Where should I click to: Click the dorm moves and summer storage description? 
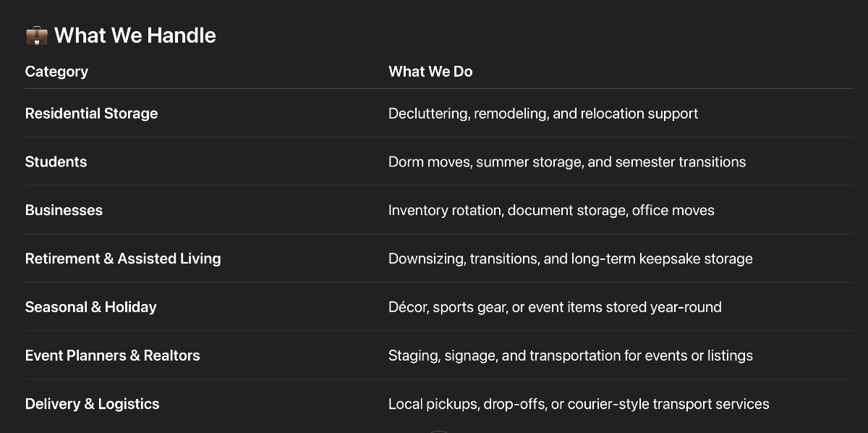pos(566,162)
